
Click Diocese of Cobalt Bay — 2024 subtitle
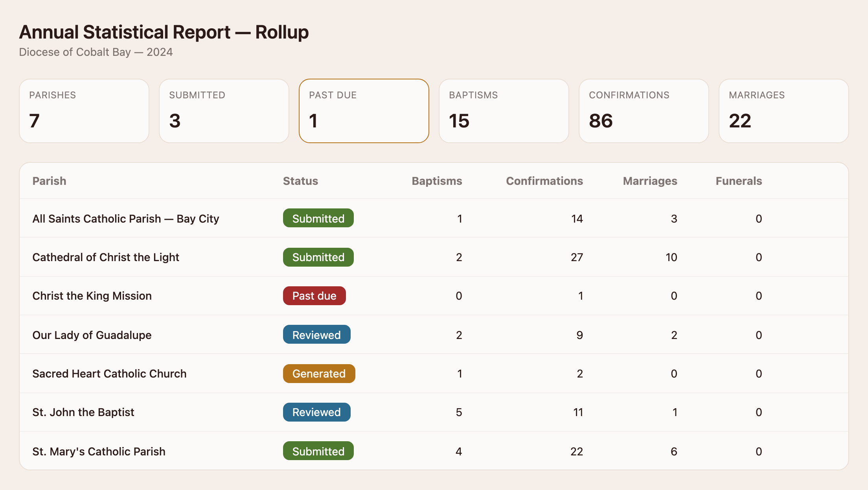tap(96, 52)
